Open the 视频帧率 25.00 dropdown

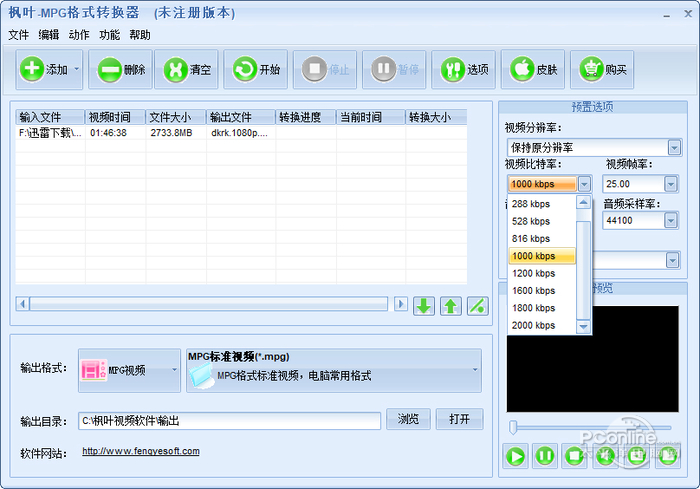pos(671,184)
